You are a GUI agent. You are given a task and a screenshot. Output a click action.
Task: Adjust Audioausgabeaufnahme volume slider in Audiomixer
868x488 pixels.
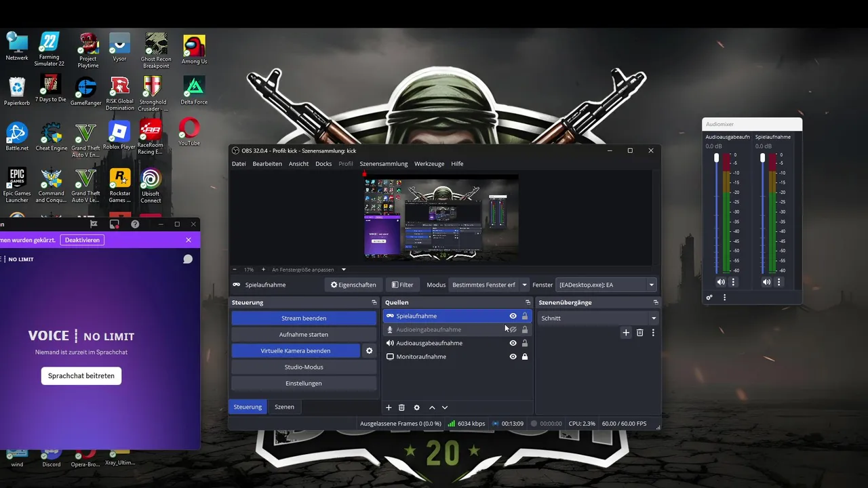click(716, 158)
